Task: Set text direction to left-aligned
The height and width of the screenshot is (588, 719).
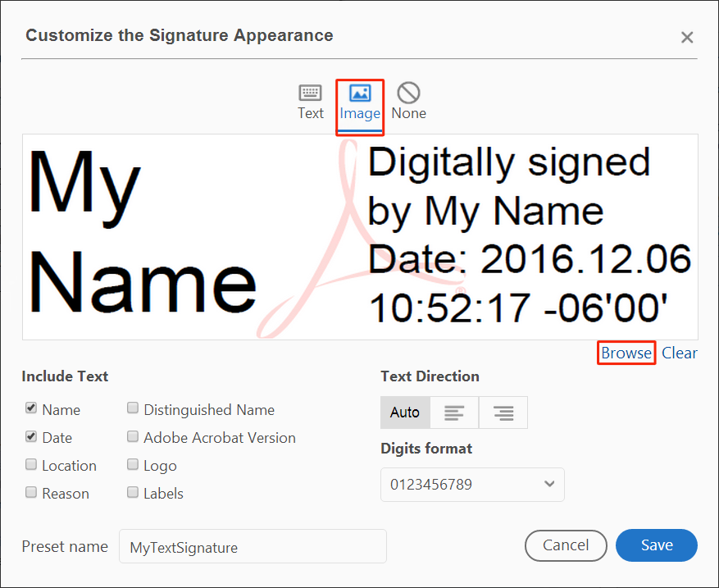Action: pos(454,413)
